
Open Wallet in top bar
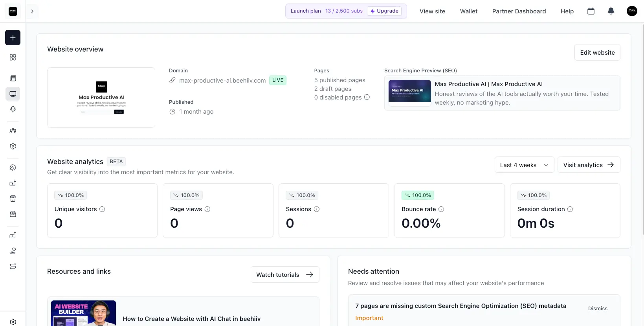tap(469, 11)
